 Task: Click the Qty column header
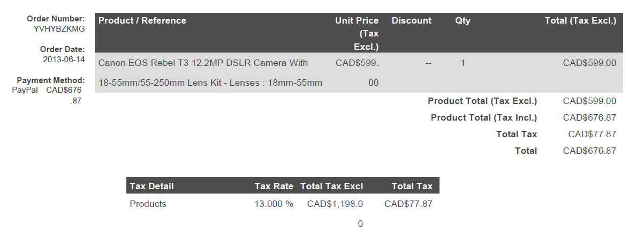point(463,21)
